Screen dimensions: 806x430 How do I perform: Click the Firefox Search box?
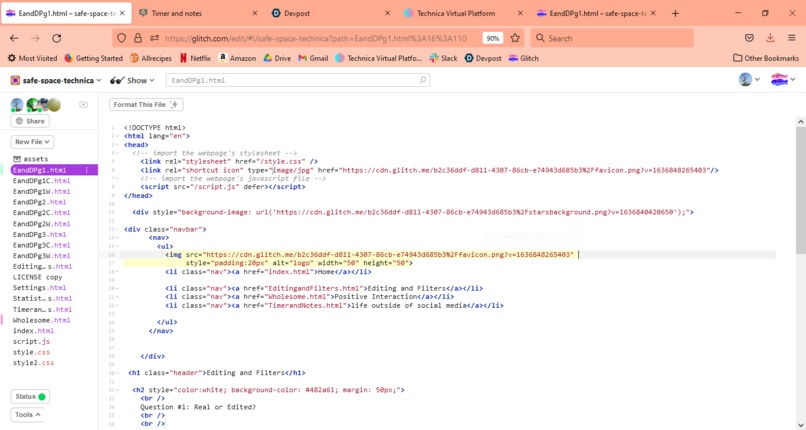tap(612, 38)
